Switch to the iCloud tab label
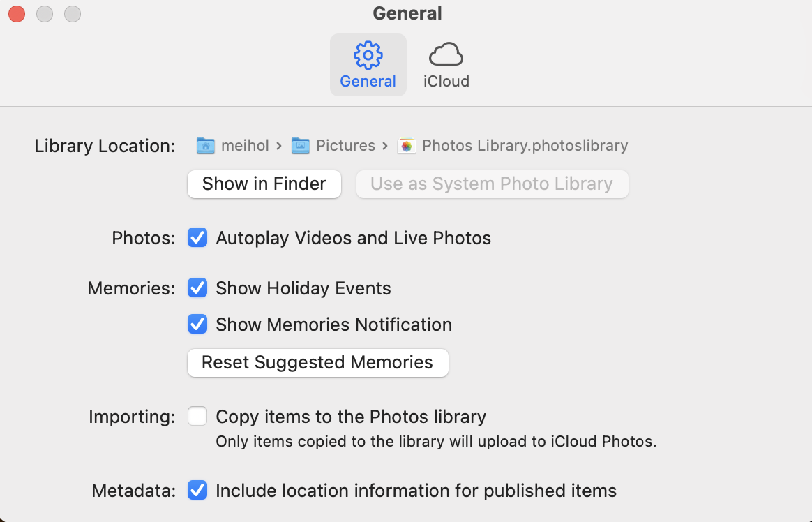The height and width of the screenshot is (522, 812). [x=446, y=81]
